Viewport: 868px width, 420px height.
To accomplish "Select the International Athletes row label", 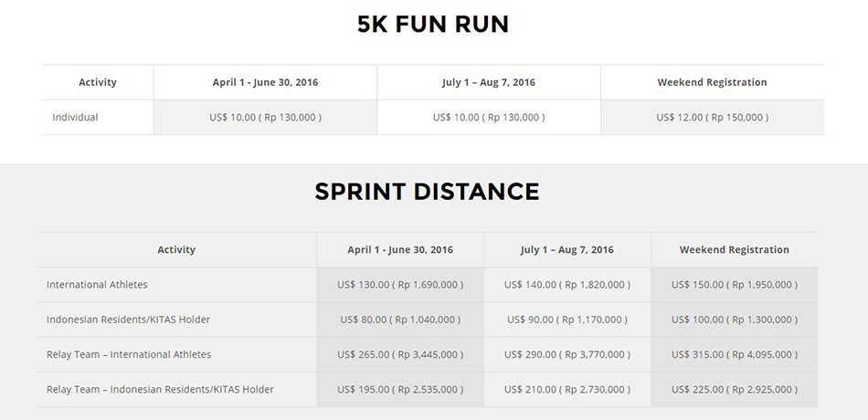I will (97, 284).
